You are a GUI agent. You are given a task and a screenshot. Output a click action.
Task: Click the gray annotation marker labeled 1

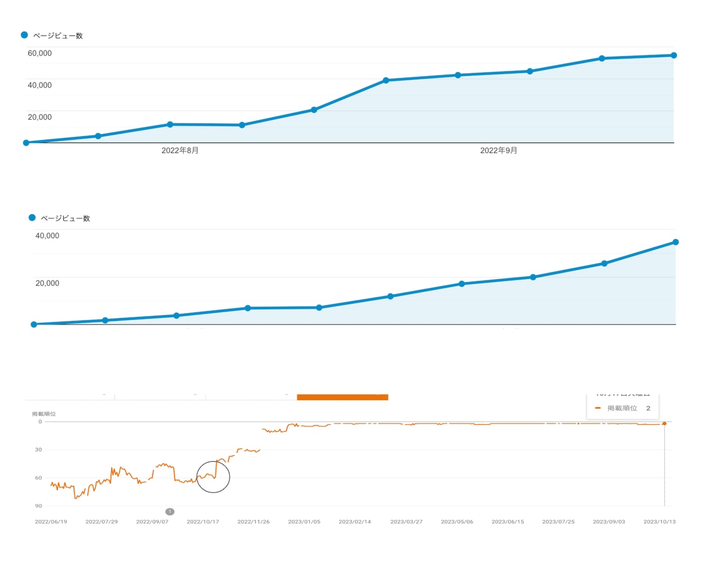coord(170,512)
